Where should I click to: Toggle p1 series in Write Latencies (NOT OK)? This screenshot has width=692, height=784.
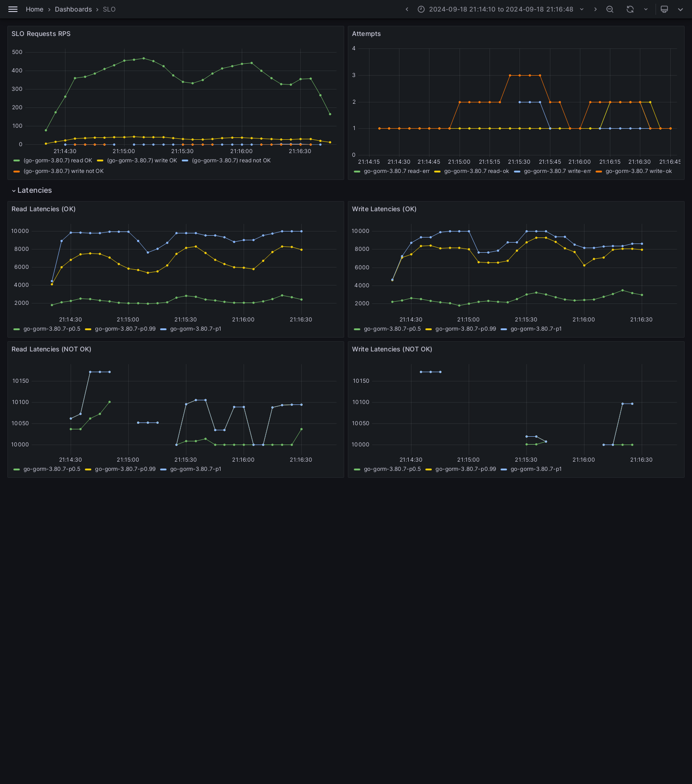point(536,469)
